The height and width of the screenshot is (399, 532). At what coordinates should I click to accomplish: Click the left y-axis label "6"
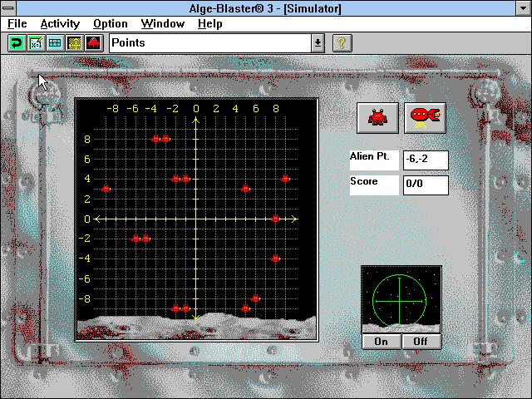[x=87, y=159]
